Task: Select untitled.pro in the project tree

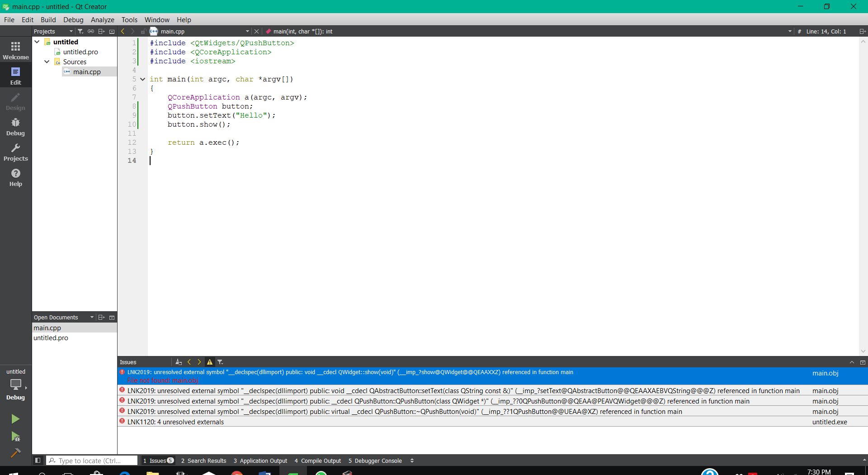Action: tap(80, 52)
